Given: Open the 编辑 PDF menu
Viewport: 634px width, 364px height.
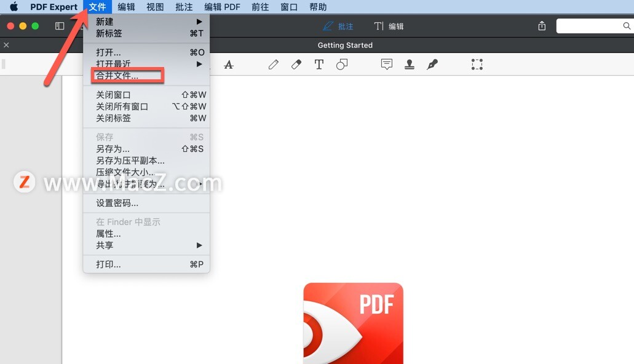Looking at the screenshot, I should click(222, 7).
